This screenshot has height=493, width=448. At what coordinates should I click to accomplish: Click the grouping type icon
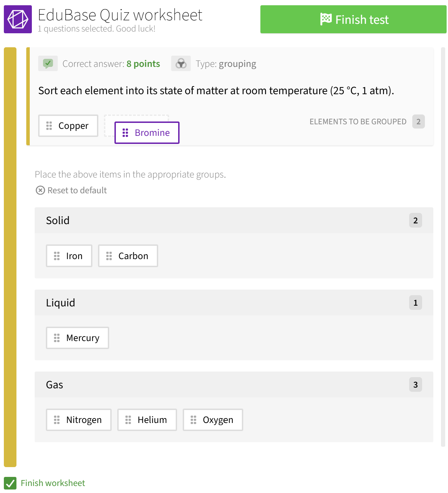click(x=181, y=63)
